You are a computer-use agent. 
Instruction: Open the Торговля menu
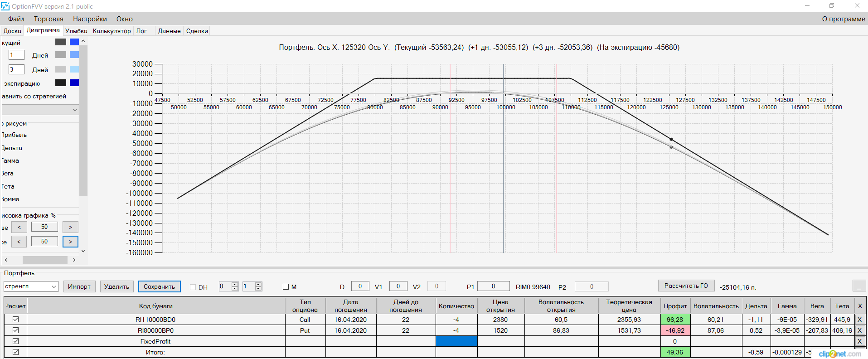(48, 19)
